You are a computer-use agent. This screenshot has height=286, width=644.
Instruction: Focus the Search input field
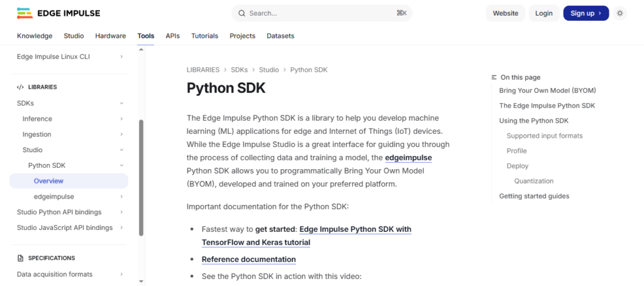(322, 13)
